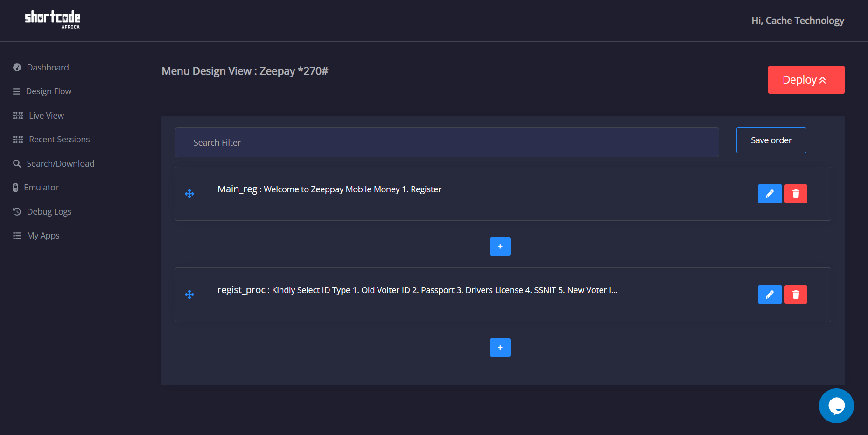Viewport: 868px width, 435px height.
Task: Open Live View
Action: (47, 116)
